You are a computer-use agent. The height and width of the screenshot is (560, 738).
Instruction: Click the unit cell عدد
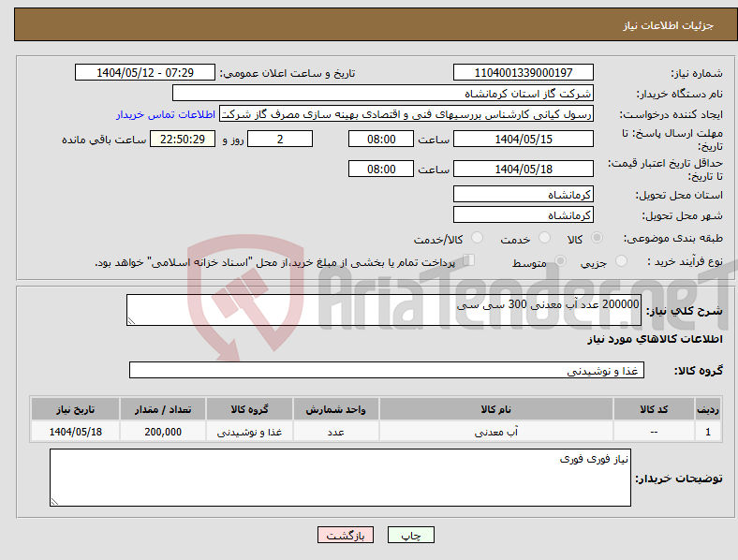tap(336, 432)
